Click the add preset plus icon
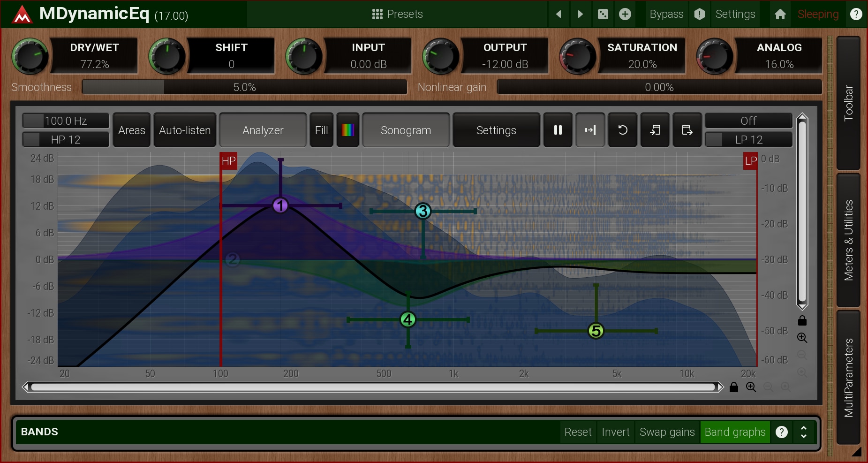The width and height of the screenshot is (868, 463). 625,14
